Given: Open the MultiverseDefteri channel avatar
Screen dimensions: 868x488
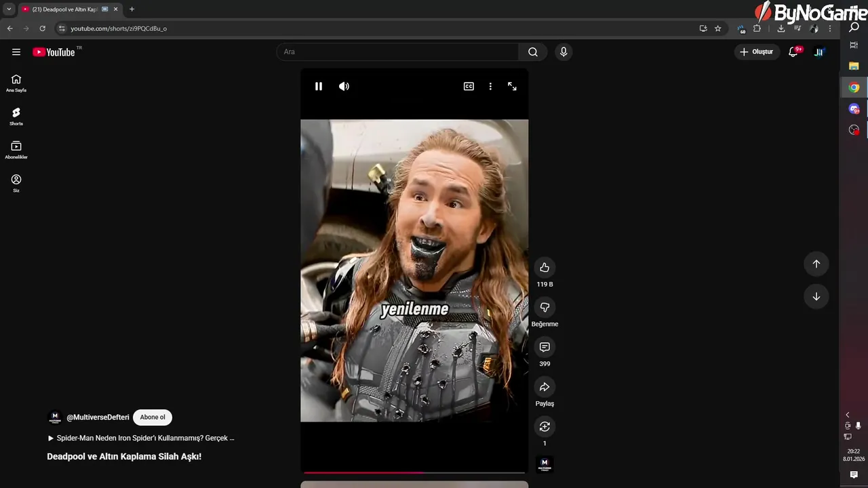Looking at the screenshot, I should 55,418.
